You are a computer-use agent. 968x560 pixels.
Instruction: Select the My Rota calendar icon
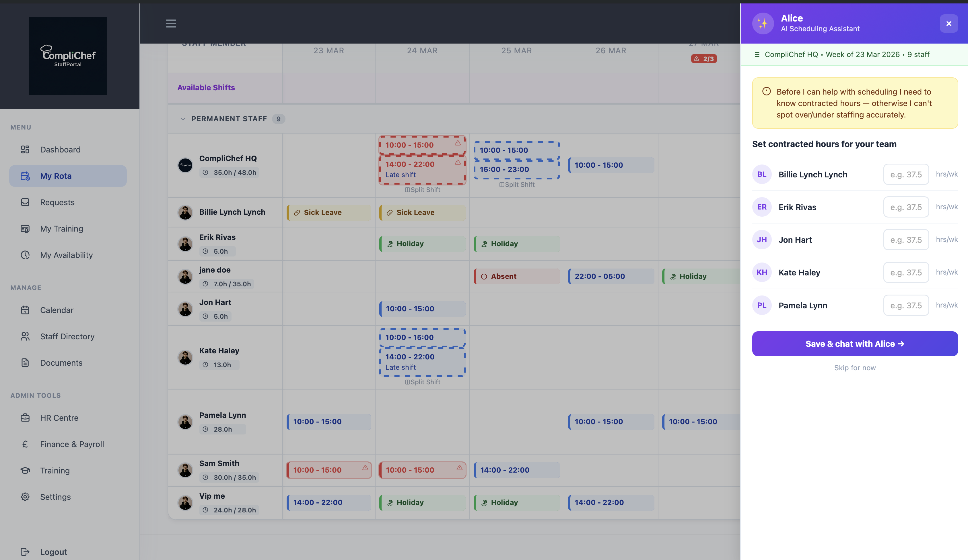(25, 176)
